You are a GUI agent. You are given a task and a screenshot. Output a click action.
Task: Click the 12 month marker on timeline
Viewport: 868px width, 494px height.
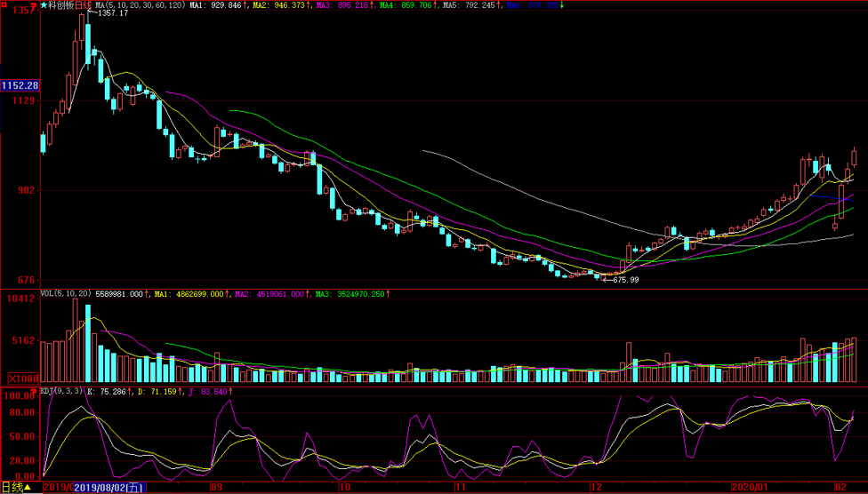pyautogui.click(x=596, y=487)
